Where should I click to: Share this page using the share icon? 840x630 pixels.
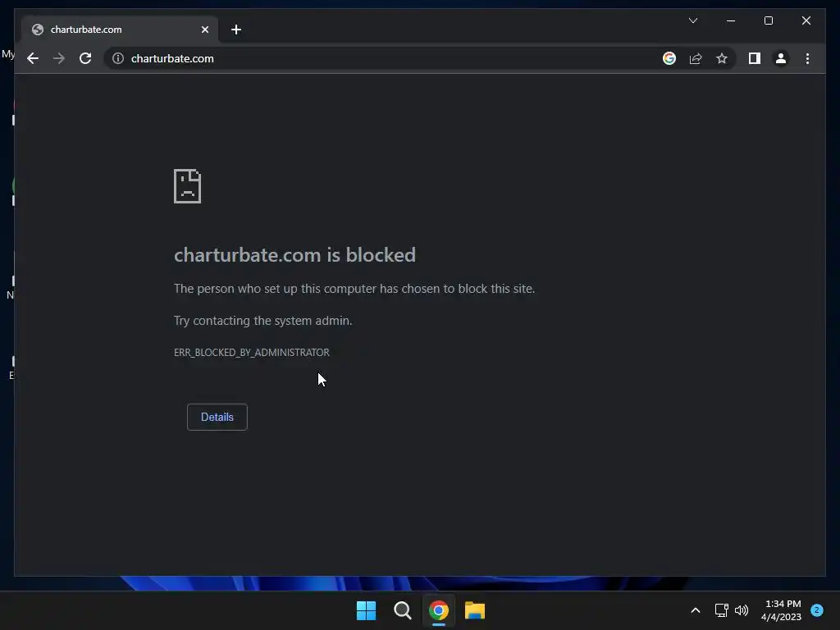(x=696, y=58)
